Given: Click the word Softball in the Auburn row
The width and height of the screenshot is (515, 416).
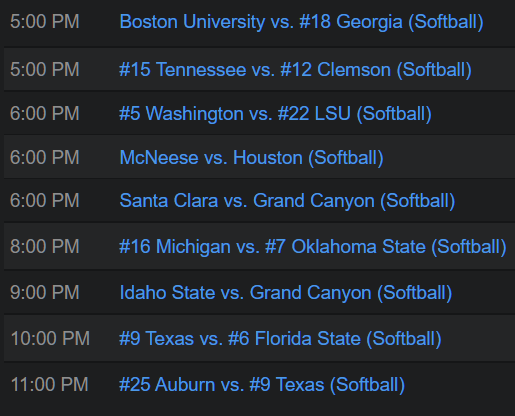Looking at the screenshot, I should [367, 385].
